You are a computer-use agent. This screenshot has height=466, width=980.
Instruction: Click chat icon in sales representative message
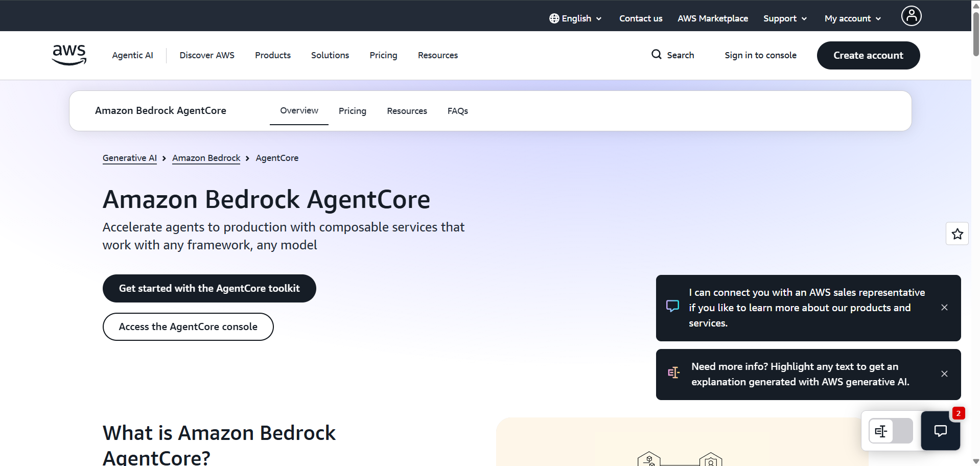(x=672, y=306)
